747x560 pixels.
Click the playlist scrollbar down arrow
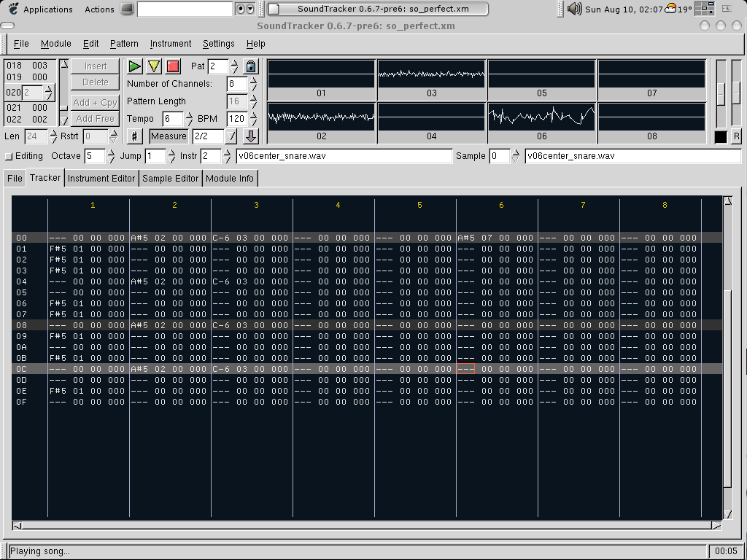click(x=64, y=121)
